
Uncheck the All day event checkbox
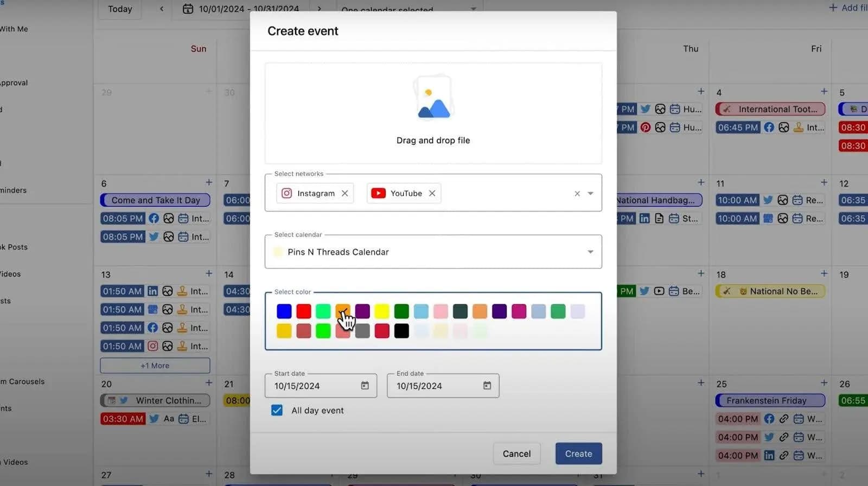[x=277, y=410]
